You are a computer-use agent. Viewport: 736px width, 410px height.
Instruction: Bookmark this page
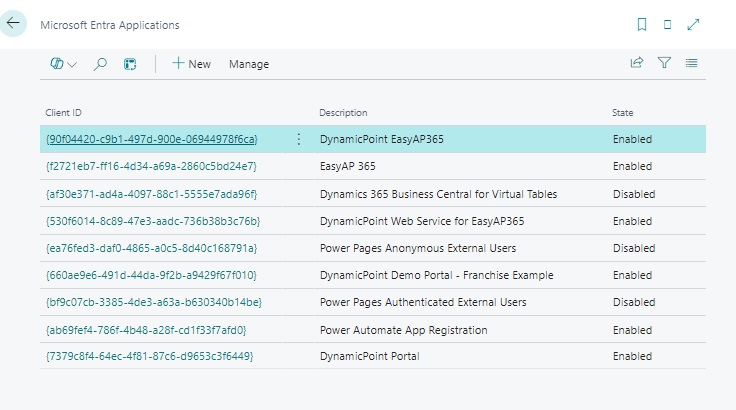[642, 24]
